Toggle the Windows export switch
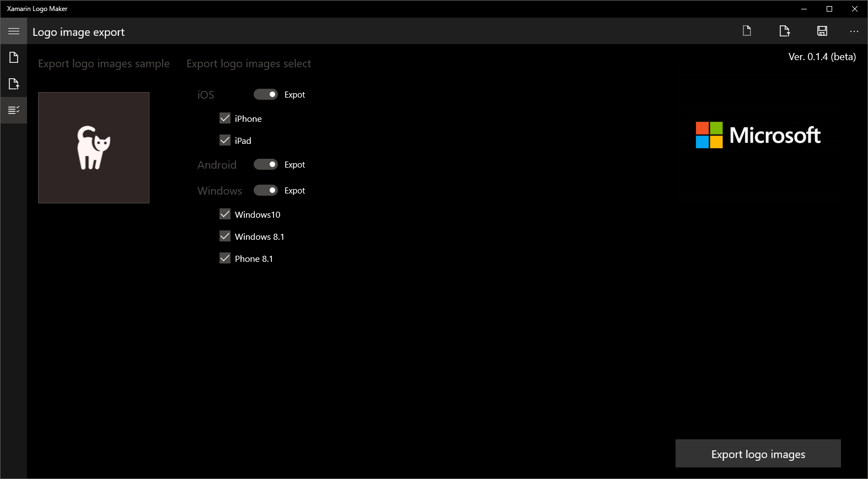 [x=265, y=190]
